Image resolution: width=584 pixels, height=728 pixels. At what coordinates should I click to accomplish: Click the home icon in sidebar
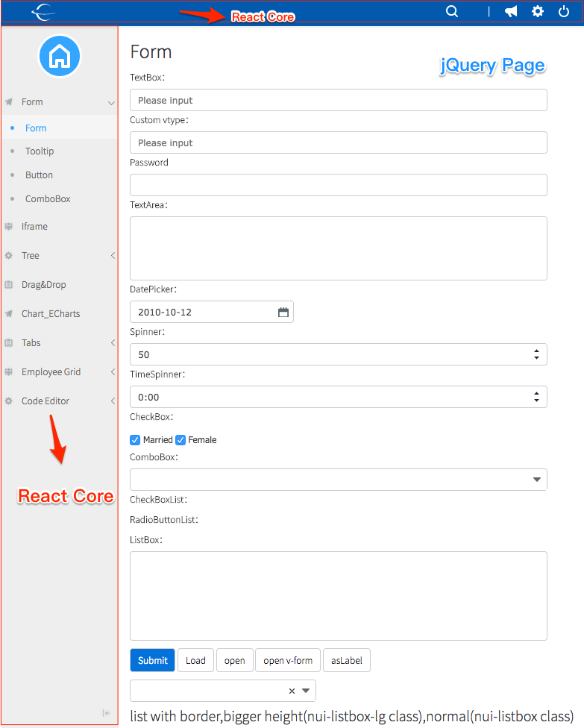(x=59, y=56)
